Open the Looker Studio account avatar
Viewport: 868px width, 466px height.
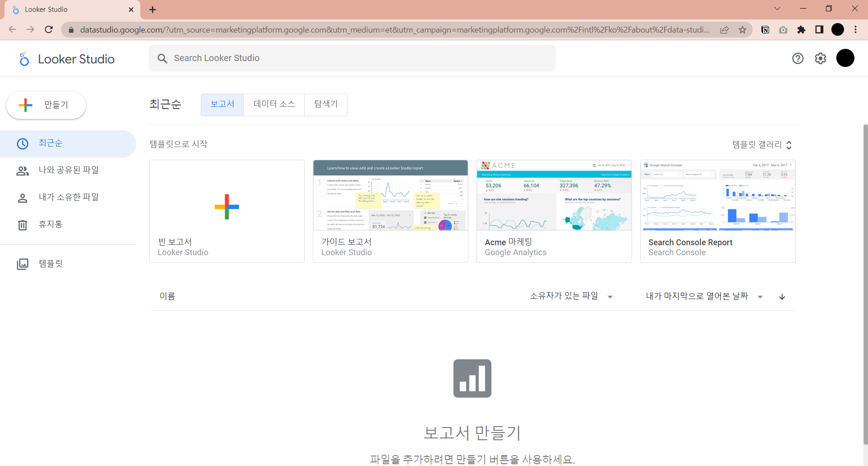(x=845, y=58)
